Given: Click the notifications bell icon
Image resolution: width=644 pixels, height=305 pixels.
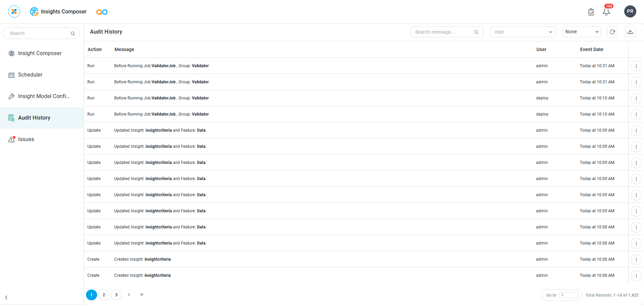Looking at the screenshot, I should coord(606,12).
